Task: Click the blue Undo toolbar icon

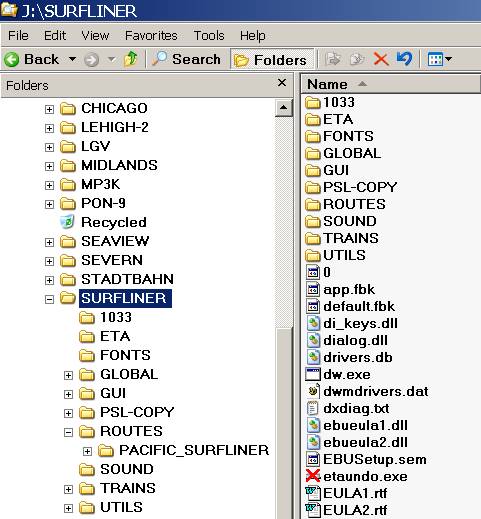Action: click(x=405, y=59)
